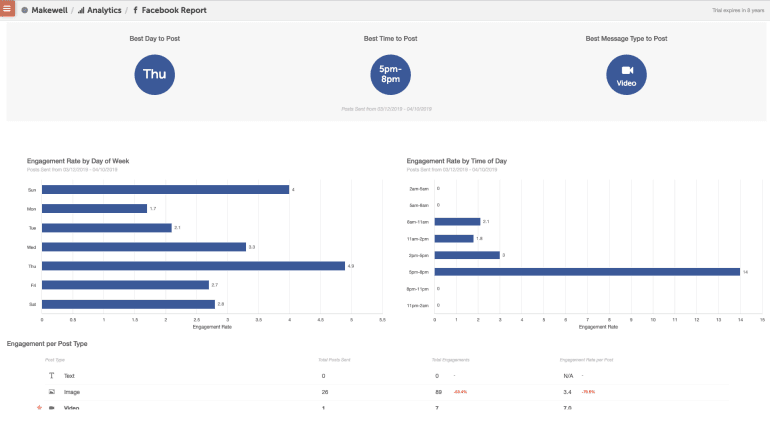Go to Analytics via breadcrumb
The height and width of the screenshot is (428, 770).
[104, 10]
